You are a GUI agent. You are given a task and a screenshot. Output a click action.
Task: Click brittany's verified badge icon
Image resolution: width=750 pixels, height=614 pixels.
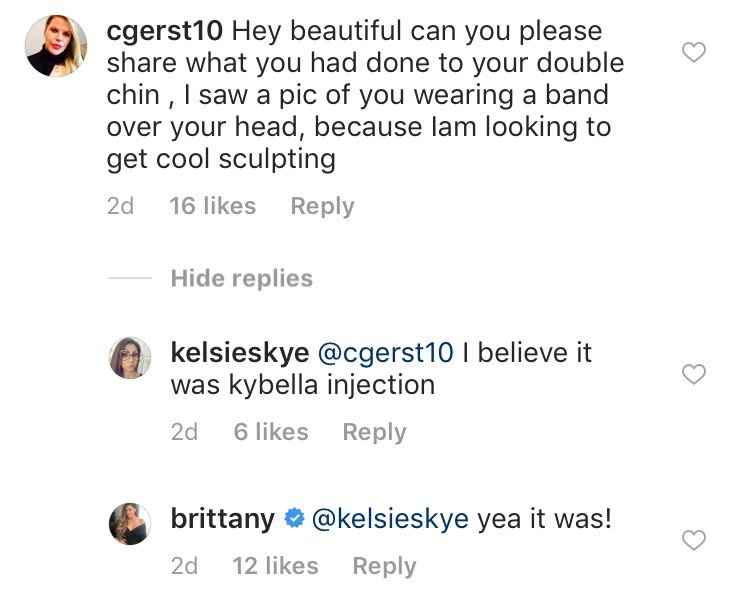tap(294, 519)
